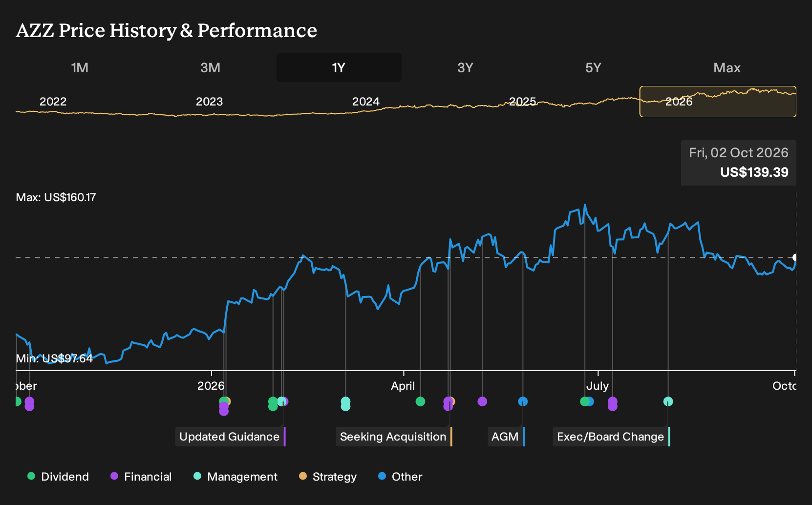
Task: Jump to 2024 in the overview chart
Action: [x=366, y=102]
